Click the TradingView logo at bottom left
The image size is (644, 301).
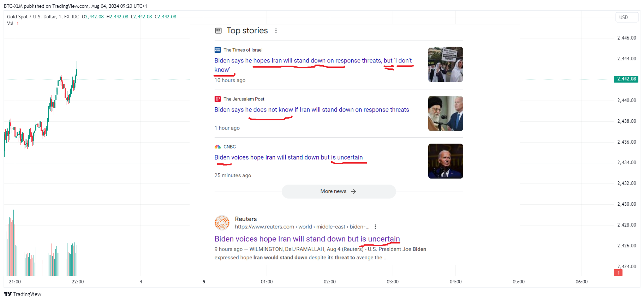click(23, 294)
